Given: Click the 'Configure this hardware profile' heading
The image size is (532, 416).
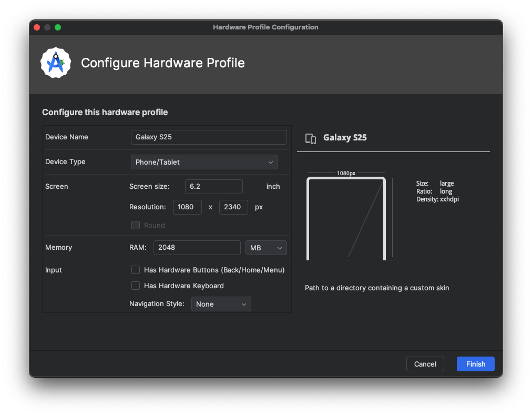Looking at the screenshot, I should click(x=105, y=113).
